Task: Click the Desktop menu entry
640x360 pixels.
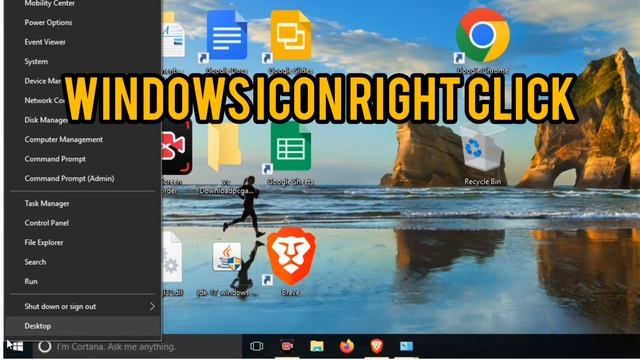Action: click(x=83, y=326)
